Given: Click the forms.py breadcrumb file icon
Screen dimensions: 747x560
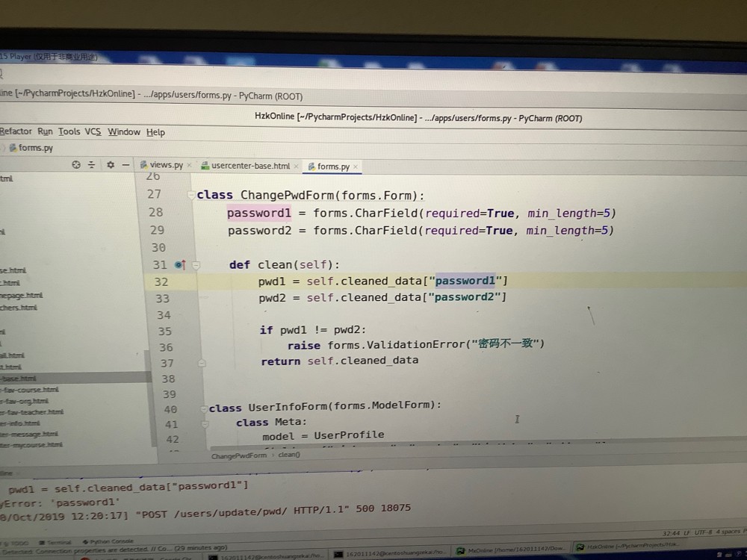Looking at the screenshot, I should pos(13,148).
